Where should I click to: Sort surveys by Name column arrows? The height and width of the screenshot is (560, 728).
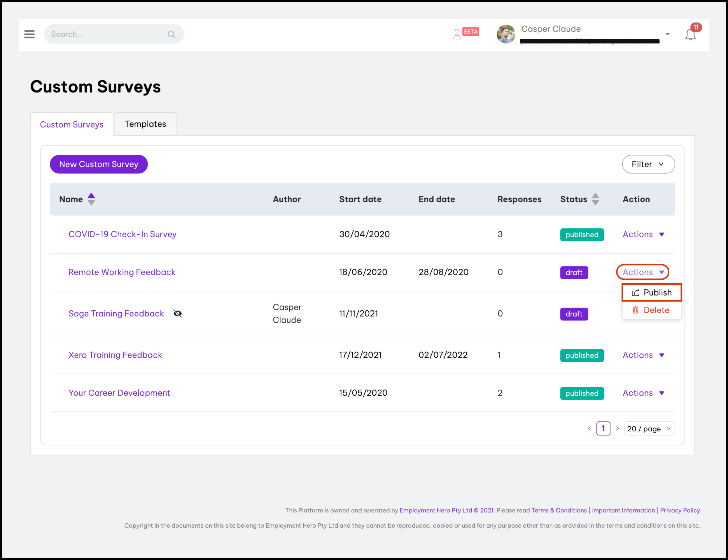coord(91,199)
